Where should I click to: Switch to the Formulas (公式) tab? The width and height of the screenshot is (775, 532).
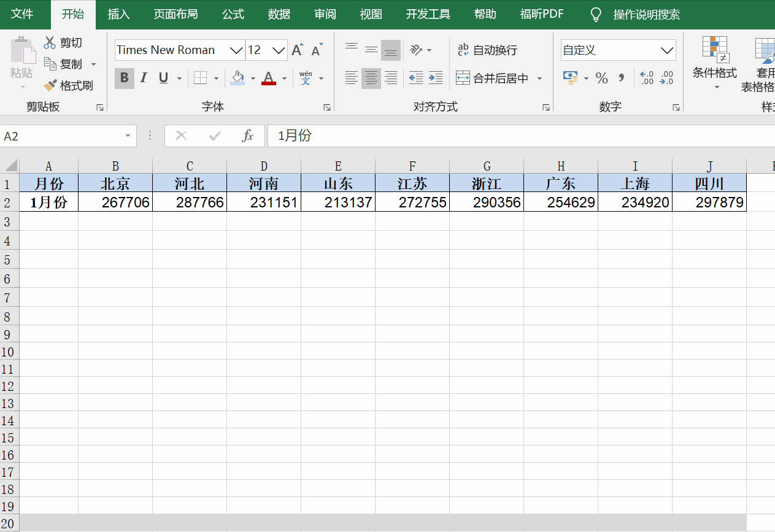pyautogui.click(x=233, y=14)
